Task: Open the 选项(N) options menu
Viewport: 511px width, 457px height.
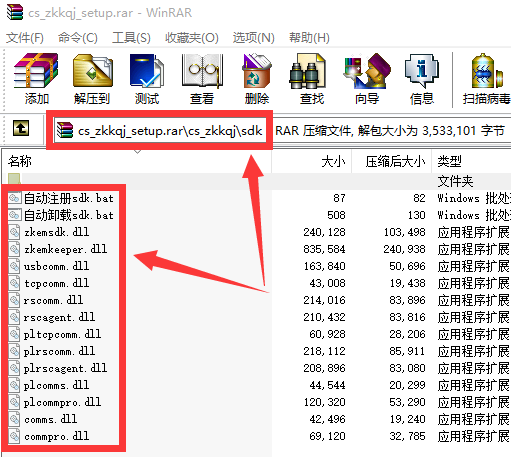Action: click(253, 38)
